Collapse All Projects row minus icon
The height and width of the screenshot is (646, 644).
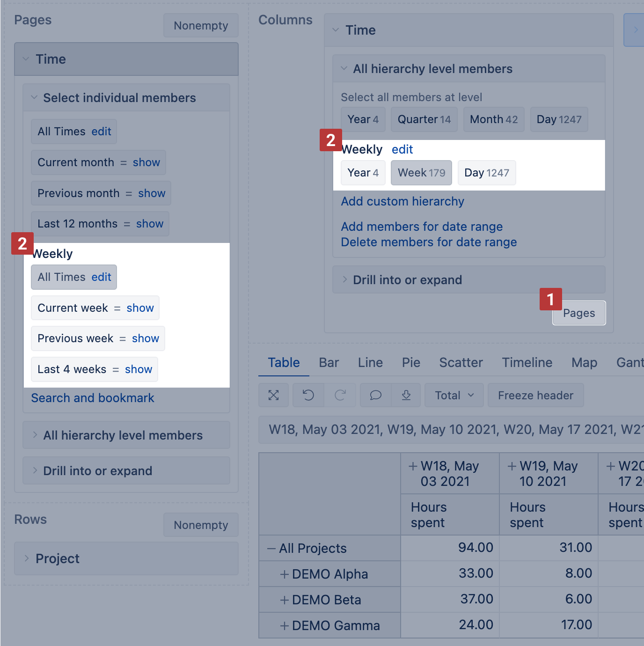pyautogui.click(x=271, y=549)
